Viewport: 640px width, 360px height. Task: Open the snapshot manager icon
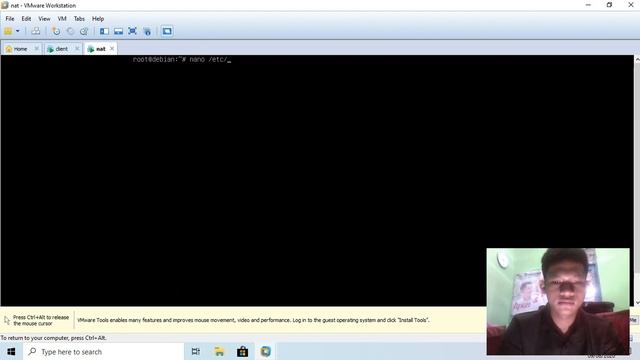pos(84,31)
